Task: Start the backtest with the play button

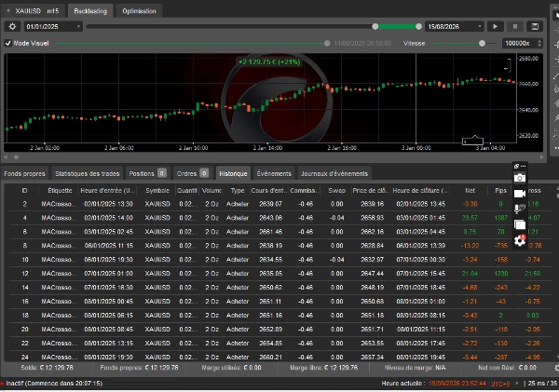Action: coord(496,26)
